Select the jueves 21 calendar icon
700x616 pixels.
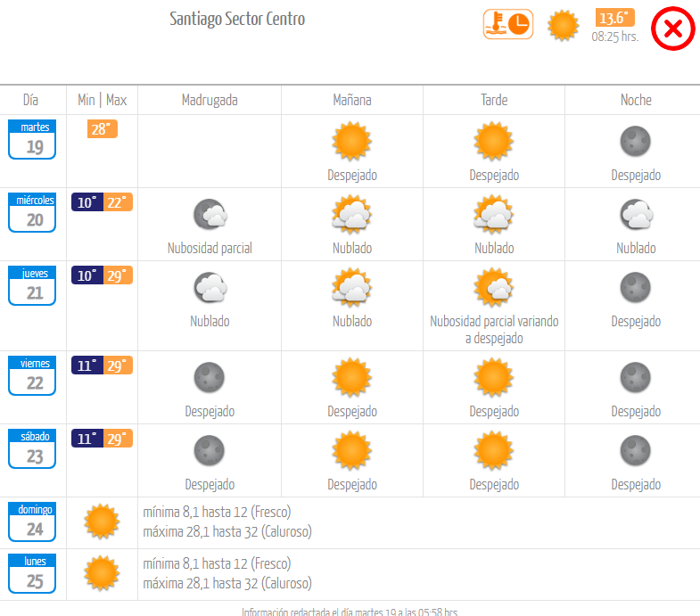point(32,285)
